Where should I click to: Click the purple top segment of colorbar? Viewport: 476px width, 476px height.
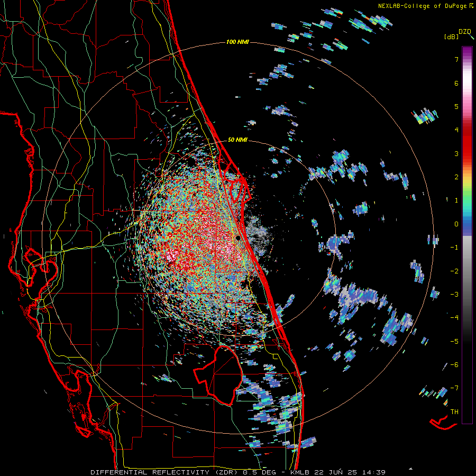pyautogui.click(x=467, y=51)
